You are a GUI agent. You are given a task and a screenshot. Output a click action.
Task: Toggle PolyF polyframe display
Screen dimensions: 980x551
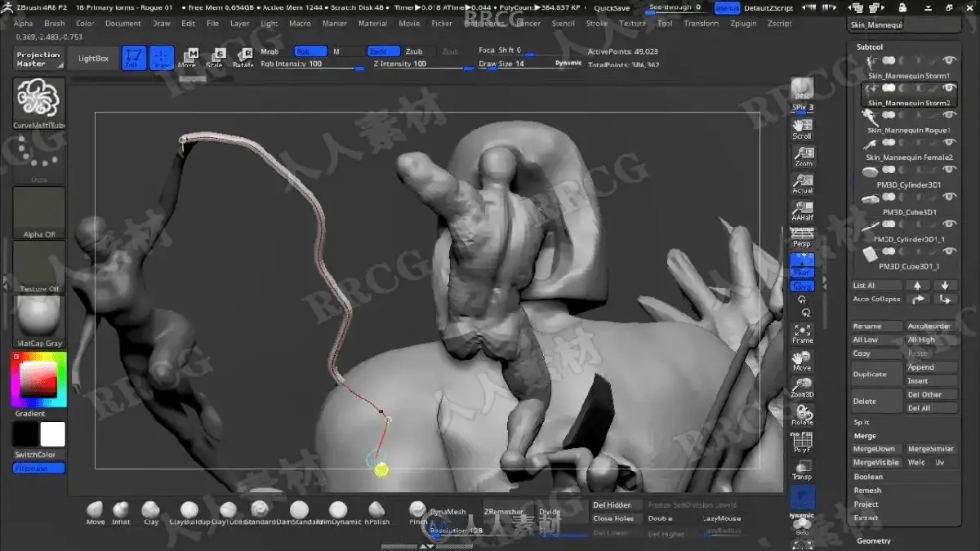click(803, 443)
